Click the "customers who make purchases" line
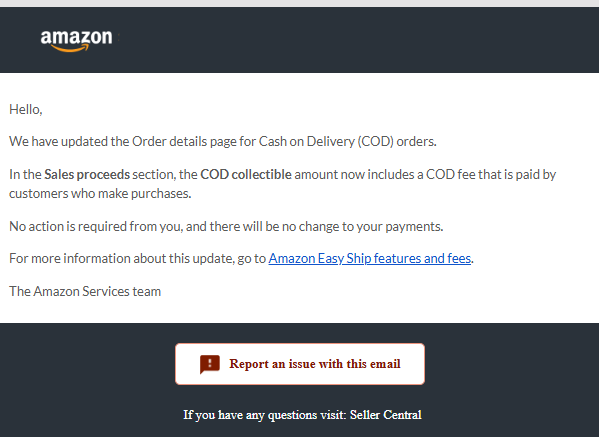Viewport: 599px width, 437px height. click(x=100, y=194)
